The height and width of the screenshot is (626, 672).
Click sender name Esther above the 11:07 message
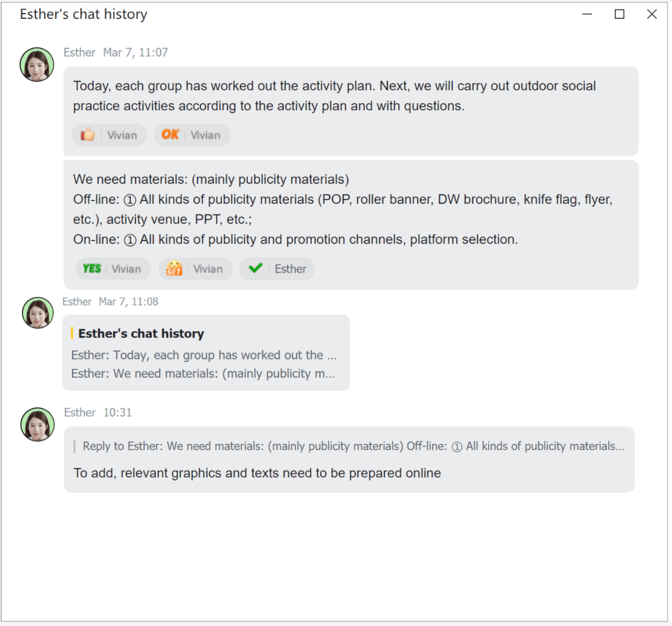tap(80, 52)
